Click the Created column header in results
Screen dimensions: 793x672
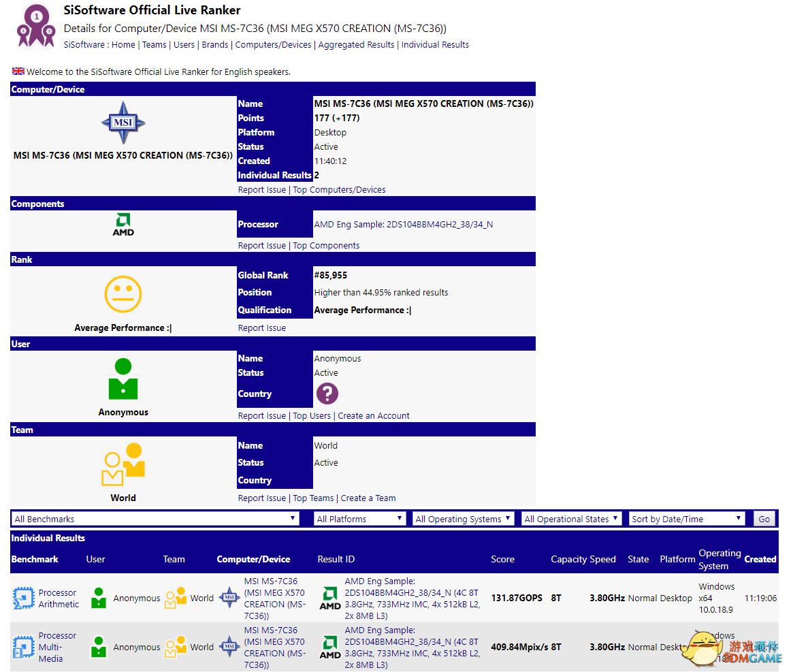(x=760, y=559)
